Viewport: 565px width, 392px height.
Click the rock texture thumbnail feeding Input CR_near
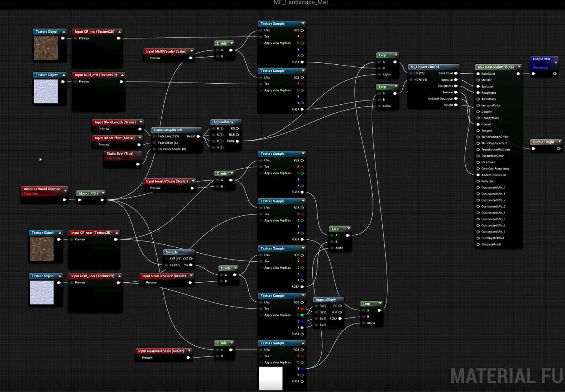coord(42,249)
